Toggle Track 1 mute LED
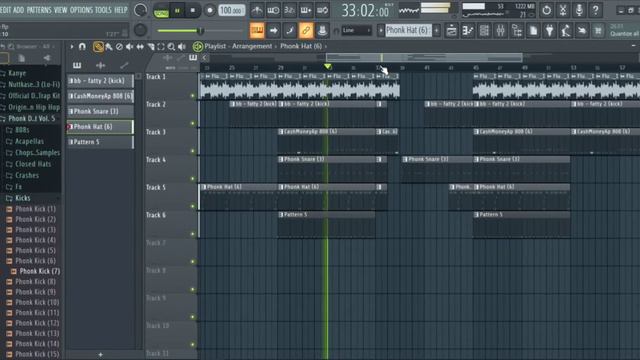 [x=193, y=96]
